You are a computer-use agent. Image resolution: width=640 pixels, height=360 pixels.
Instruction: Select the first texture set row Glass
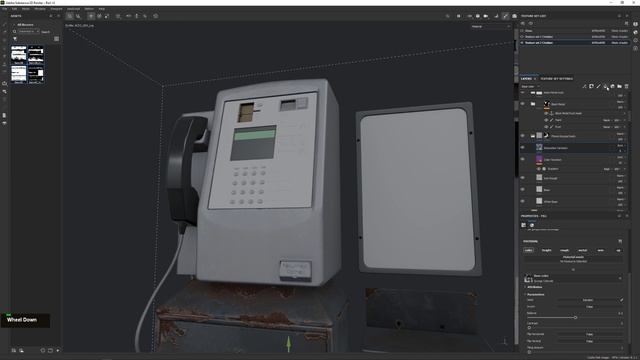(x=575, y=31)
